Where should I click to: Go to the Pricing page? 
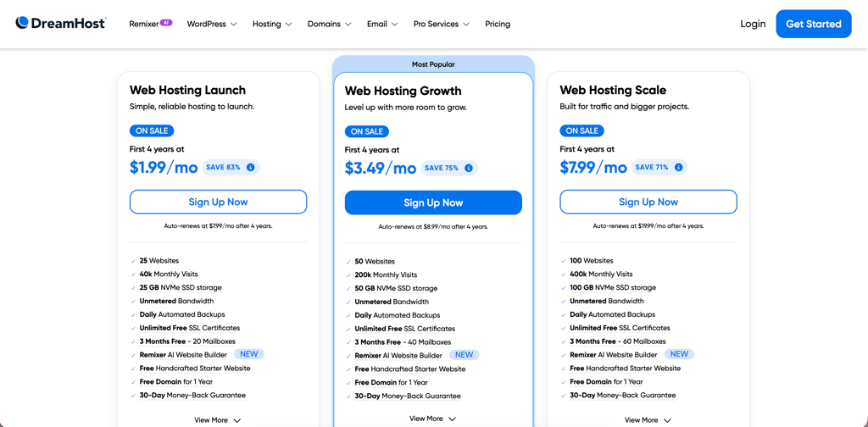coord(498,24)
